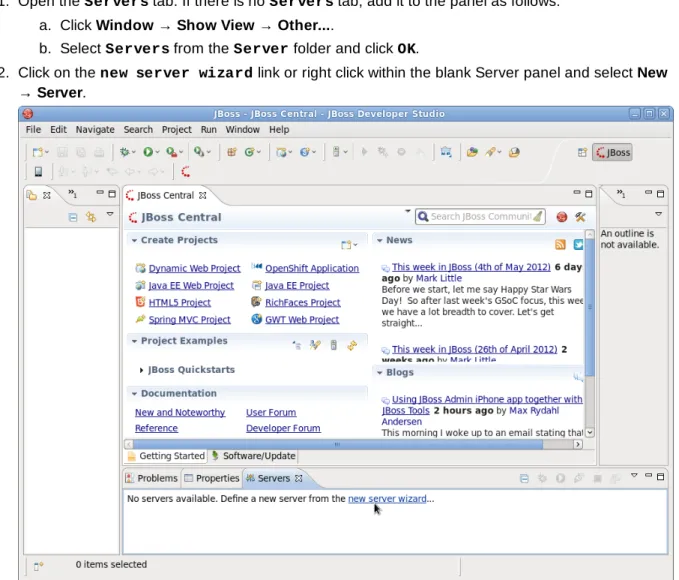Collapse the Project Examples section
The image size is (679, 580).
pos(135,341)
